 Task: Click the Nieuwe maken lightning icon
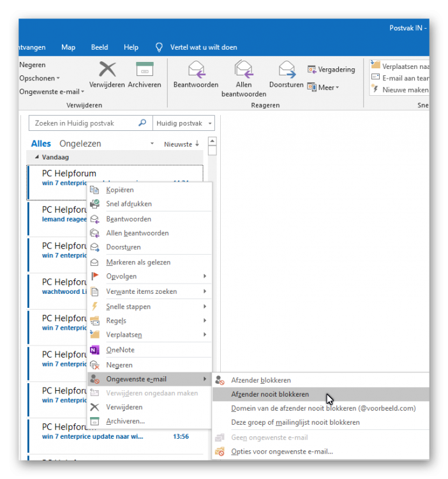(x=375, y=89)
